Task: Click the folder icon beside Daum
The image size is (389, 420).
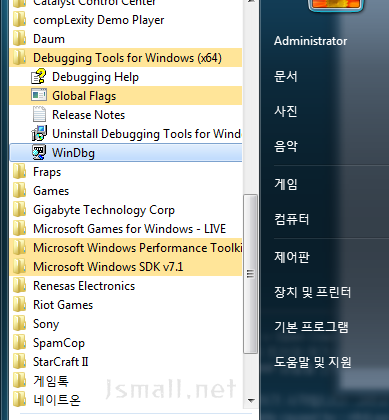Action: [19, 39]
